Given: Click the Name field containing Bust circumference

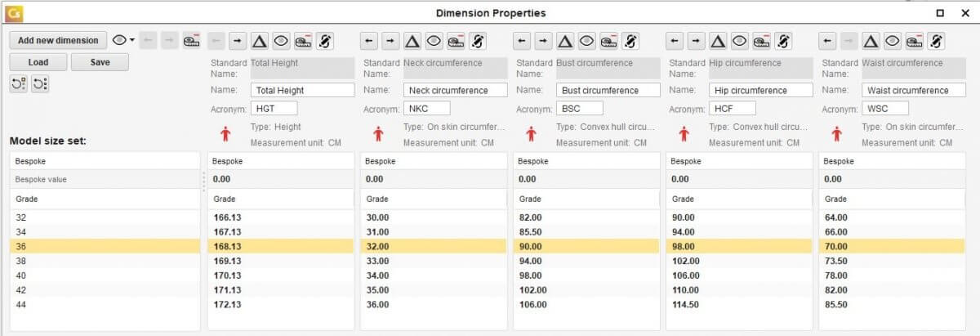Looking at the screenshot, I should coord(608,91).
